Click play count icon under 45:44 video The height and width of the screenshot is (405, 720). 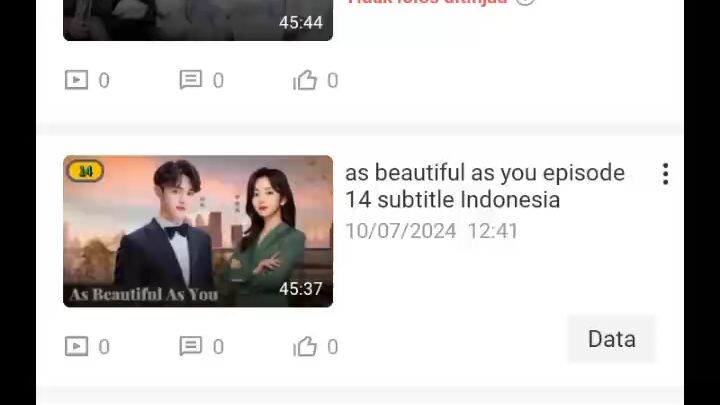pos(76,80)
